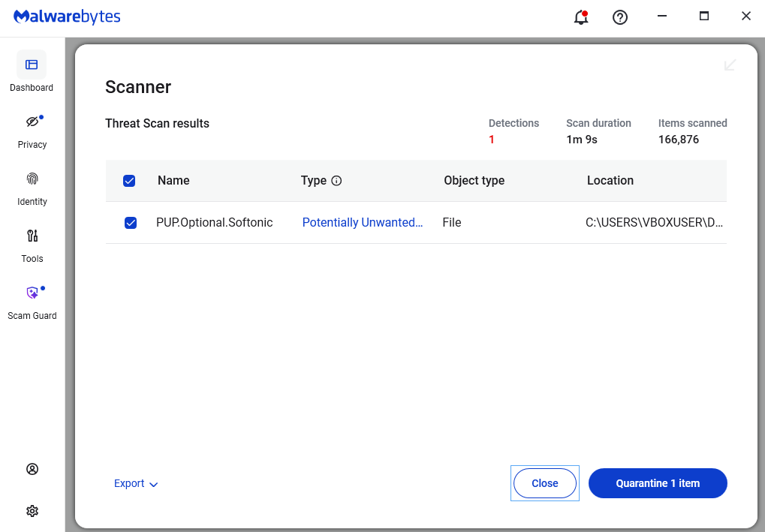Open the notifications bell icon
The width and height of the screenshot is (765, 532).
tap(580, 17)
